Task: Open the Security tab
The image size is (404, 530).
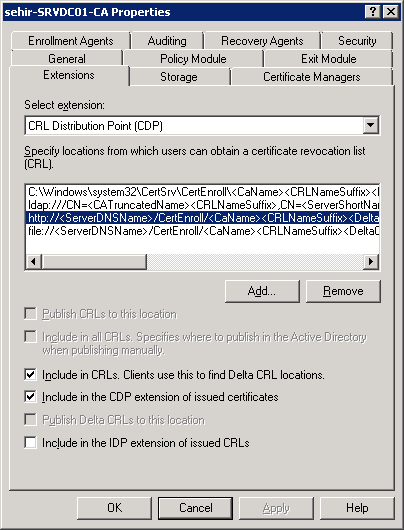Action: click(357, 41)
